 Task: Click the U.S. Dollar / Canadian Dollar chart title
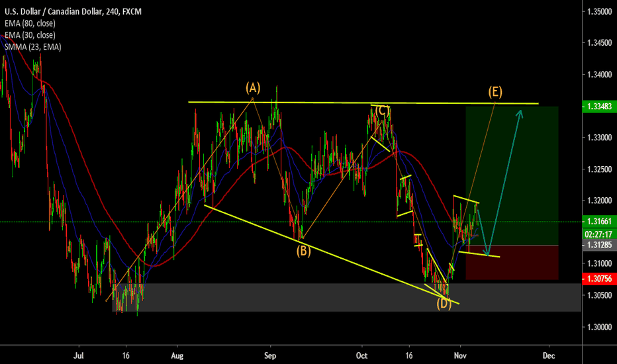(73, 11)
